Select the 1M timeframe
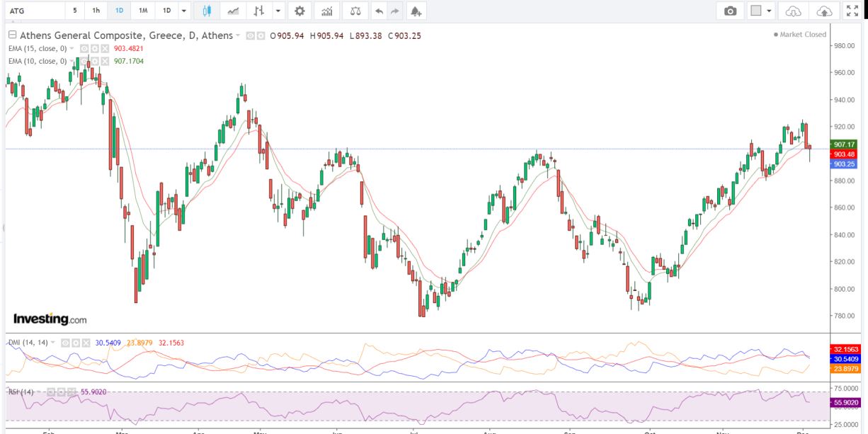Image resolution: width=868 pixels, height=434 pixels. [143, 11]
